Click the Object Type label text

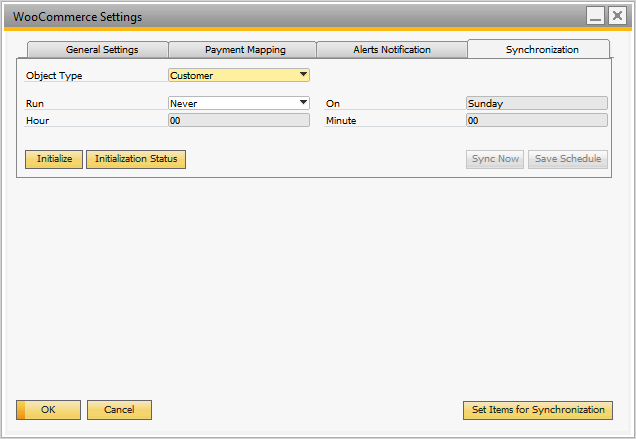(x=54, y=75)
